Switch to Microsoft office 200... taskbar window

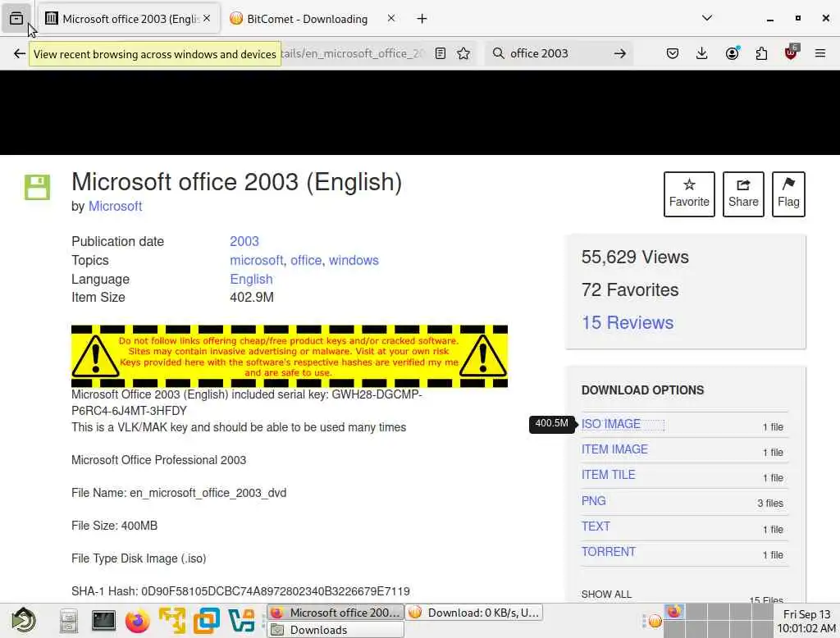tap(336, 613)
